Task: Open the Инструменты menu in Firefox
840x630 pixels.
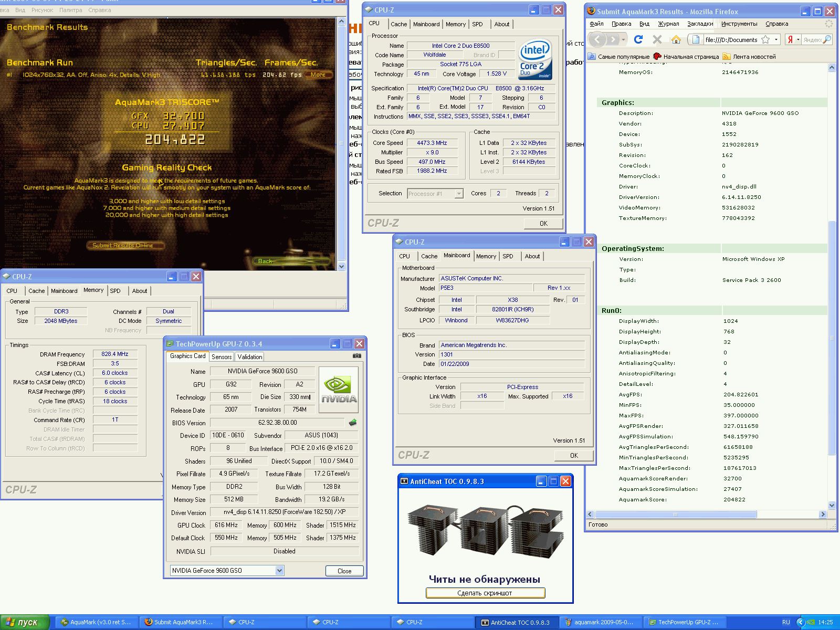Action: (x=739, y=24)
